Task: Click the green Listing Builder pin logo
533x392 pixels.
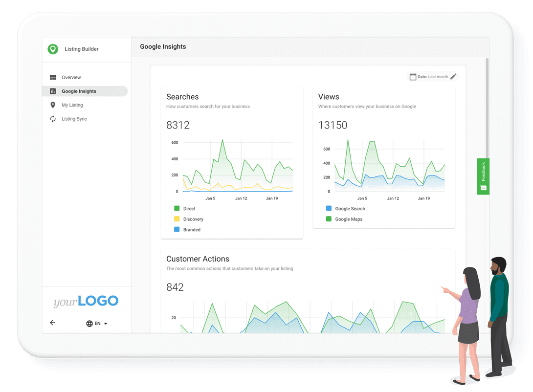Action: coord(53,49)
